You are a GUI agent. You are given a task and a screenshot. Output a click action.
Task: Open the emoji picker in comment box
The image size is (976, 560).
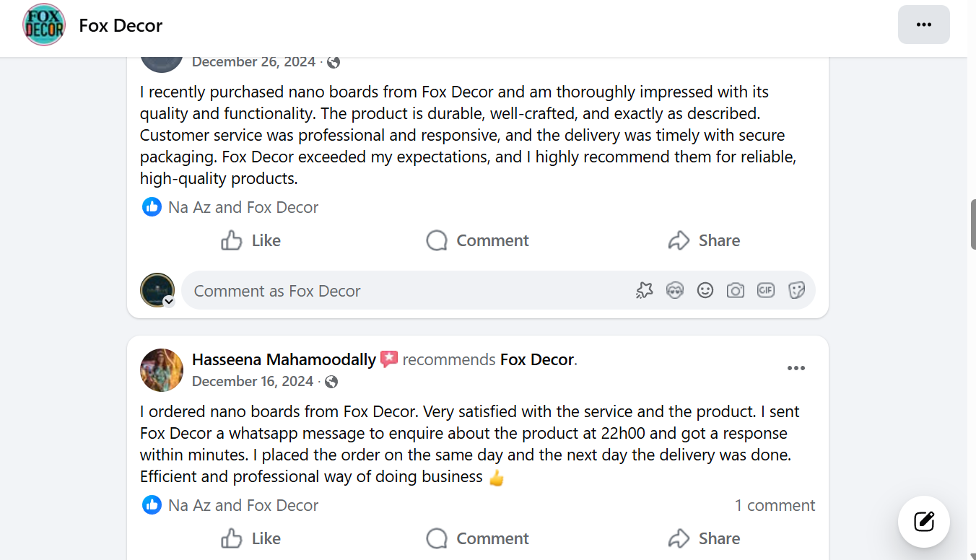[705, 290]
